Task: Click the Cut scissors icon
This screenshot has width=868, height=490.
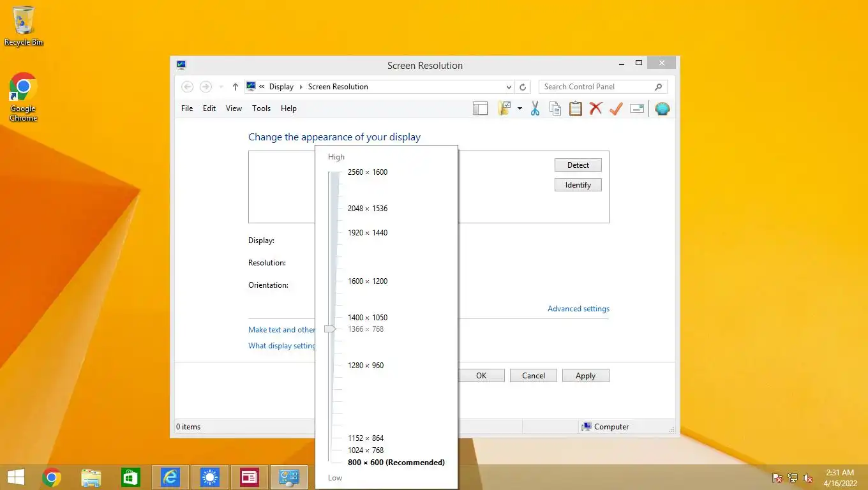Action: click(535, 108)
